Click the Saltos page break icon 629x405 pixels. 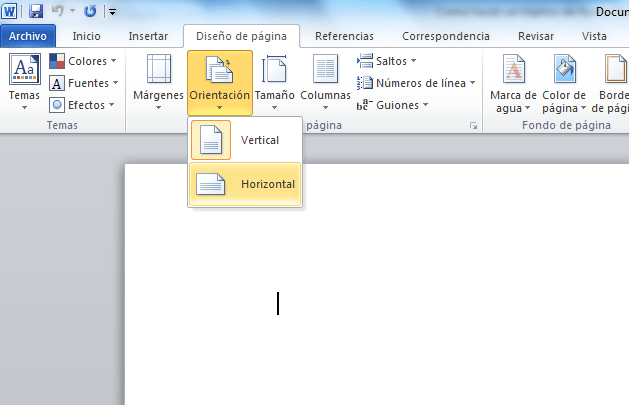pyautogui.click(x=365, y=61)
